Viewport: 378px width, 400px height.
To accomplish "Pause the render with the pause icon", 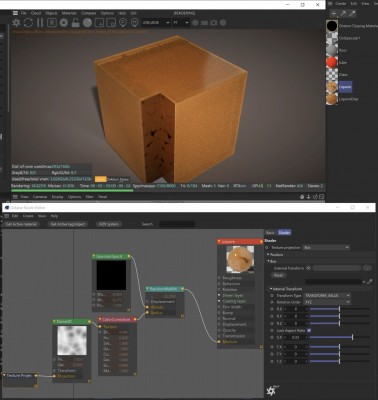I will click(x=40, y=23).
